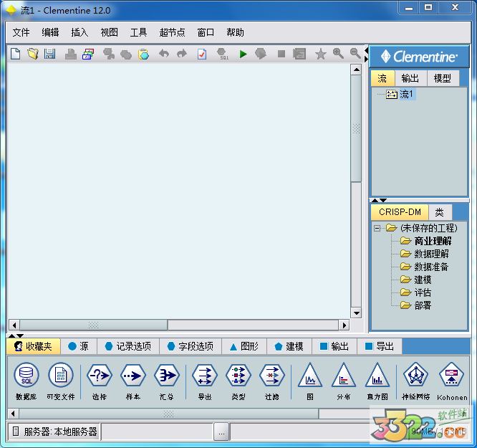Image resolution: width=477 pixels, height=448 pixels.
Task: Select the 数据理解 folder
Action: pyautogui.click(x=425, y=254)
